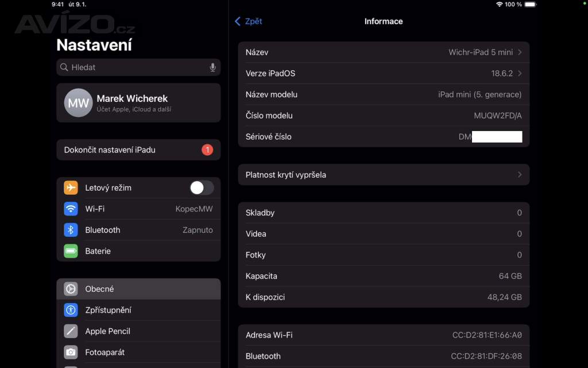Image resolution: width=588 pixels, height=368 pixels.
Task: Tap the K dispozici 48,24 GB value
Action: (504, 297)
